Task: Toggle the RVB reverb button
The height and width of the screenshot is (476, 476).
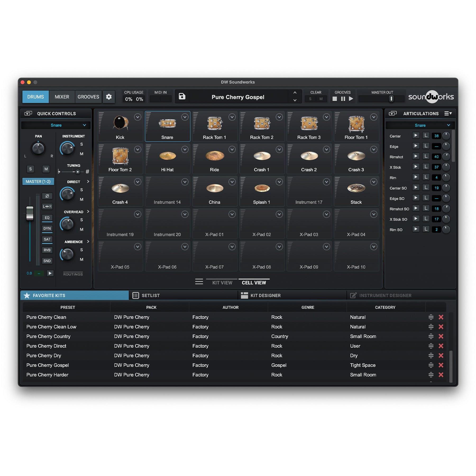Action: click(47, 250)
